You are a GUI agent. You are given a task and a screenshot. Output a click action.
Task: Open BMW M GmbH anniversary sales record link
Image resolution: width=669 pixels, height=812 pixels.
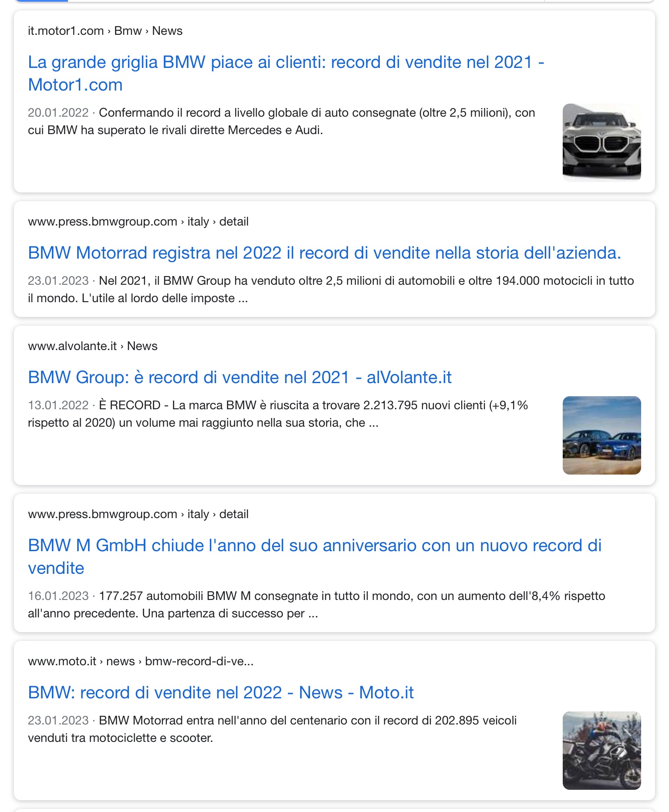314,556
